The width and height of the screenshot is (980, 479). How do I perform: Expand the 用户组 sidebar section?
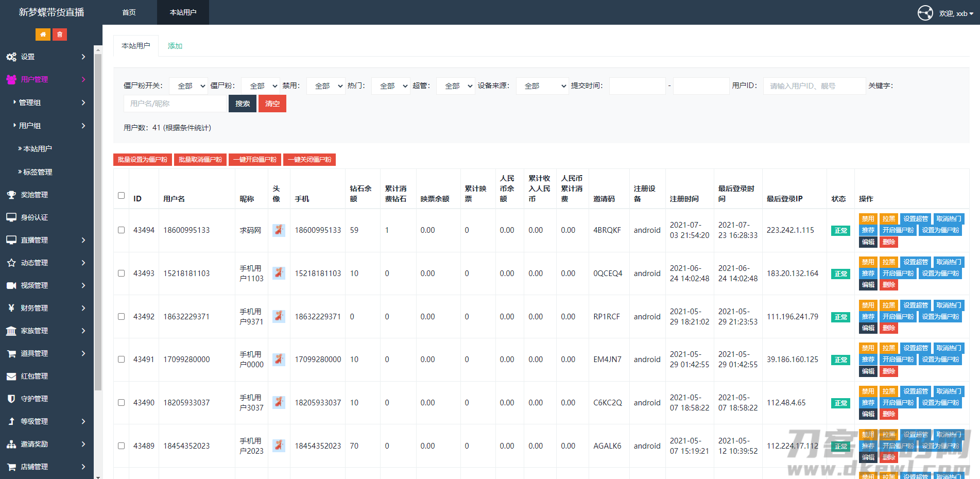click(x=31, y=125)
